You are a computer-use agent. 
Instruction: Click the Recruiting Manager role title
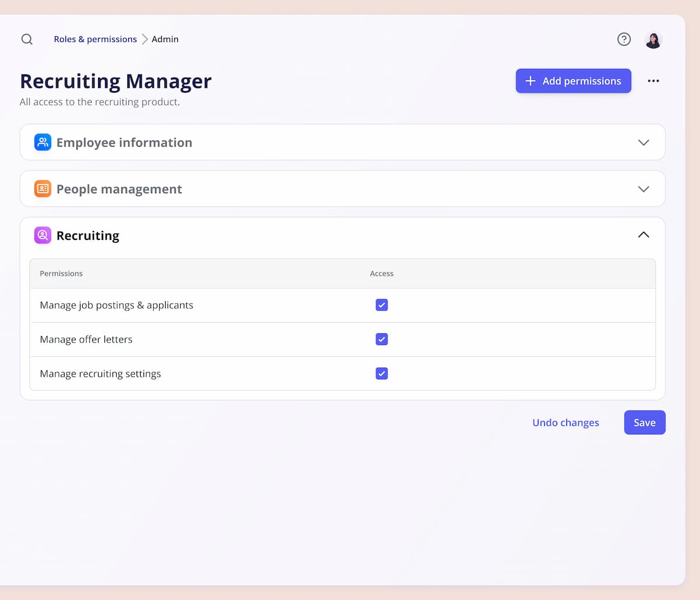116,81
